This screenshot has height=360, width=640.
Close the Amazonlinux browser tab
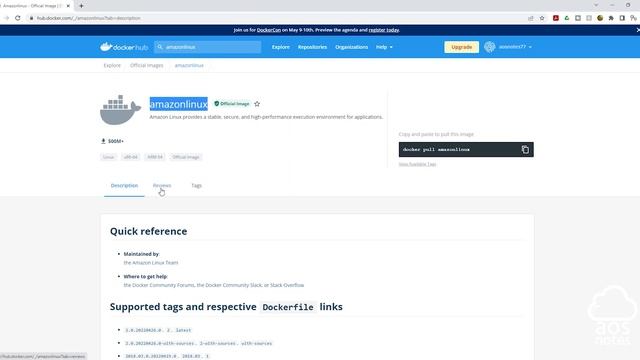tap(68, 6)
